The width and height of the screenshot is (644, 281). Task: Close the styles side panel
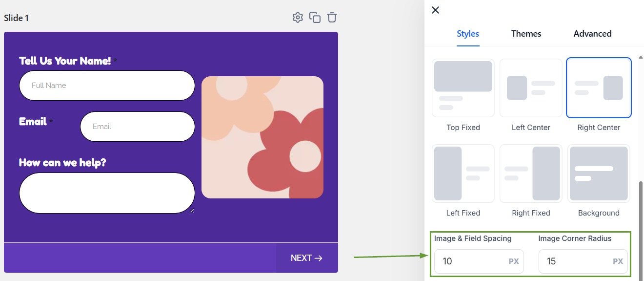click(436, 10)
